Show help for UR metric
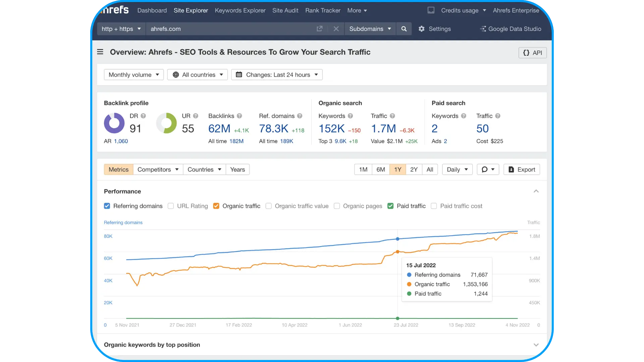 196,116
